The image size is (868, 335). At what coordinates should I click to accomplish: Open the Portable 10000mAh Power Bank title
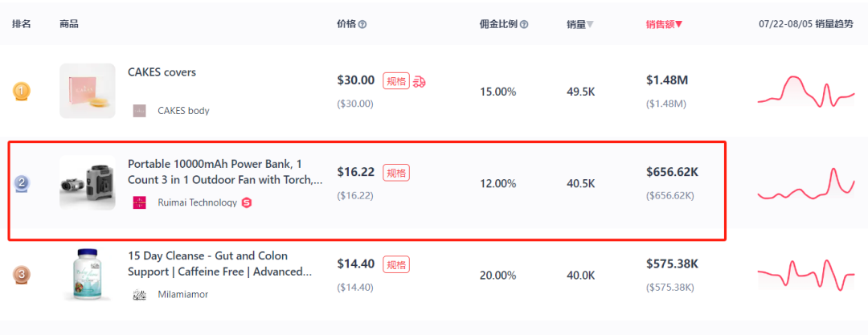(225, 172)
